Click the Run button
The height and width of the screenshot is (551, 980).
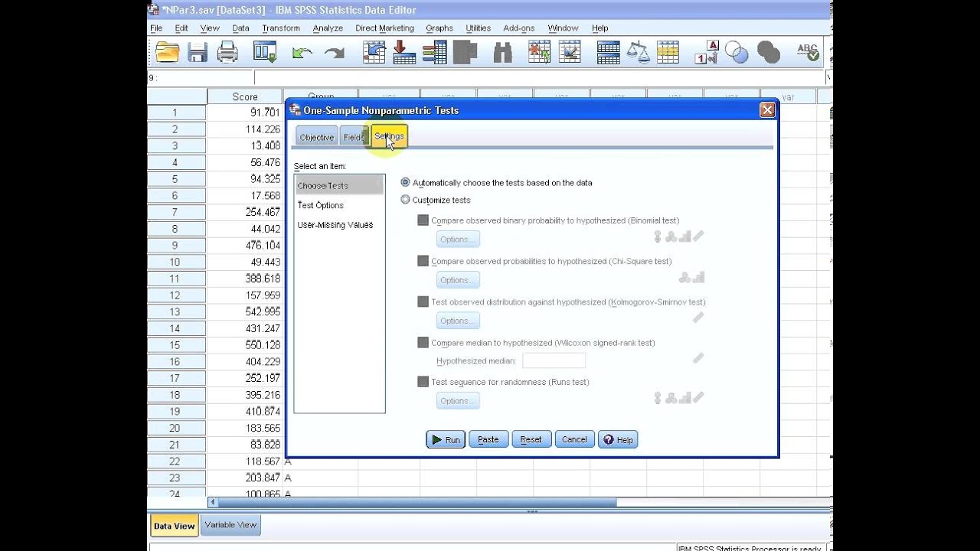[x=446, y=439]
